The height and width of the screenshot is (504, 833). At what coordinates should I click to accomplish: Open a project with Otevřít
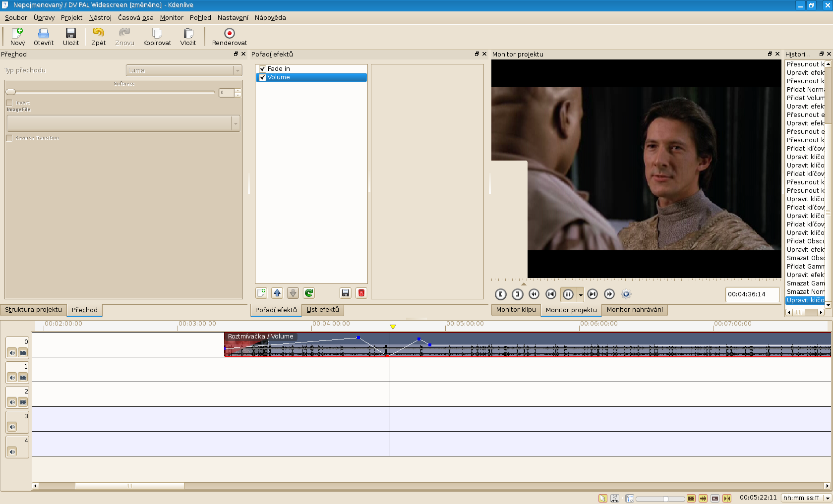point(44,37)
